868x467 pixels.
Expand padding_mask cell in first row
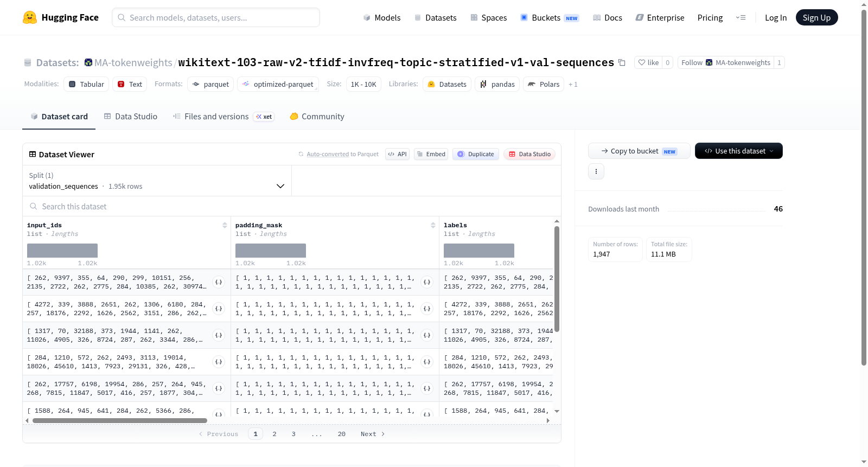pos(427,282)
